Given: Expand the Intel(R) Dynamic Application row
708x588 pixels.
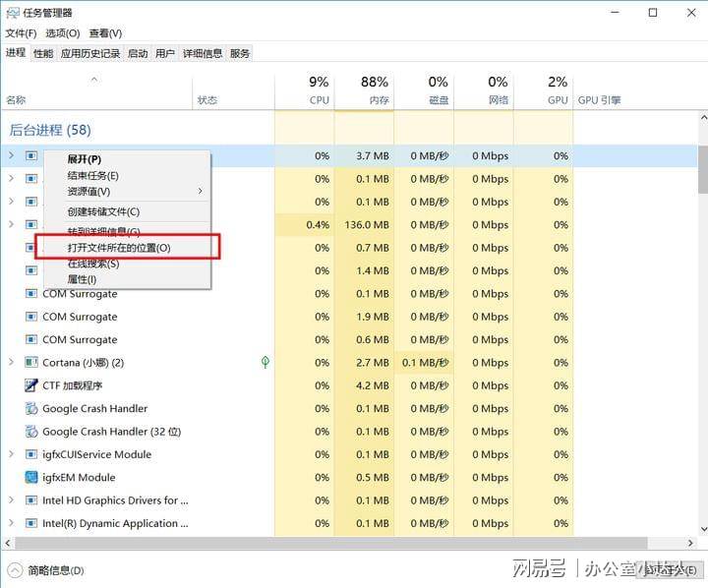Looking at the screenshot, I should pos(11,522).
